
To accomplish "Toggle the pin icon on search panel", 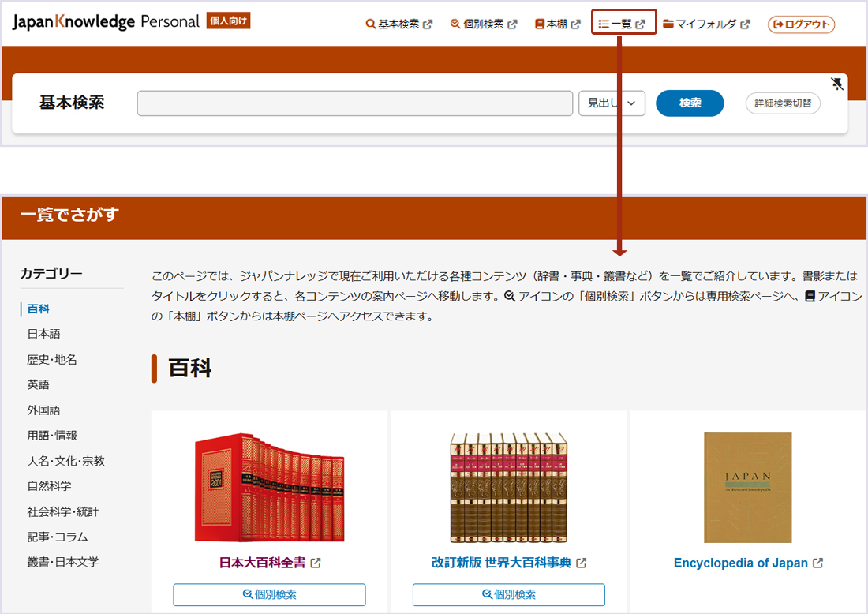I will coord(837,84).
